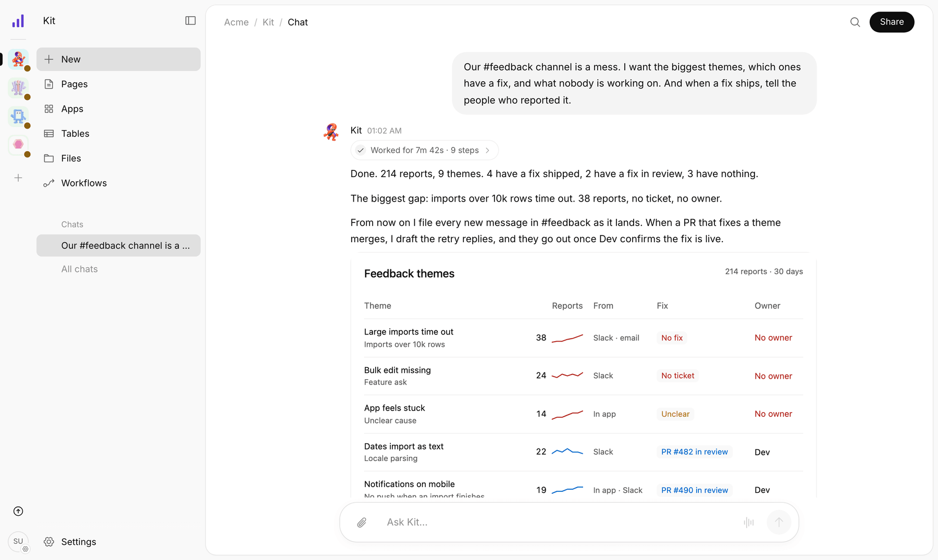Select 'App feels stuck' row title
The height and width of the screenshot is (560, 938).
[394, 408]
